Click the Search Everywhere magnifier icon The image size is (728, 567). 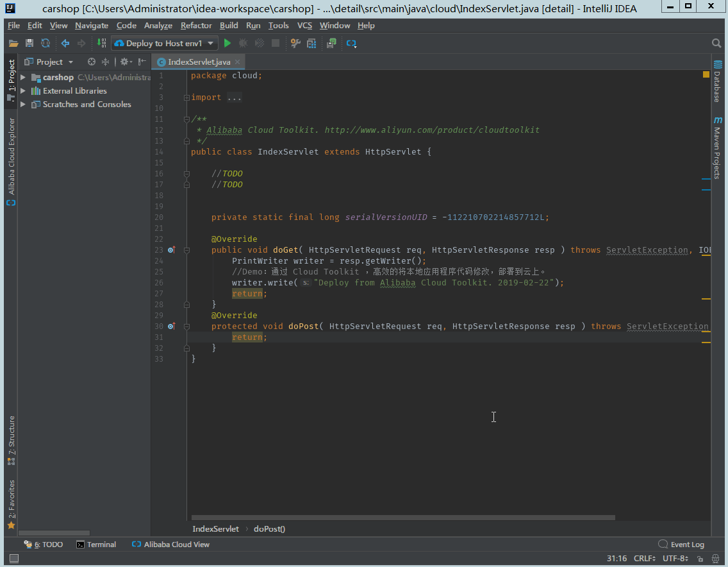pyautogui.click(x=716, y=43)
